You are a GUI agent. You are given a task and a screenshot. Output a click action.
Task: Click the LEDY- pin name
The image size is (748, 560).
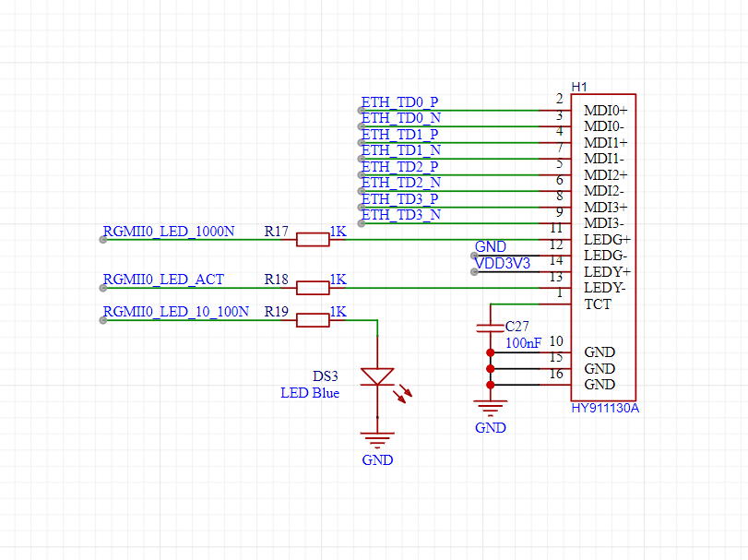coord(605,288)
